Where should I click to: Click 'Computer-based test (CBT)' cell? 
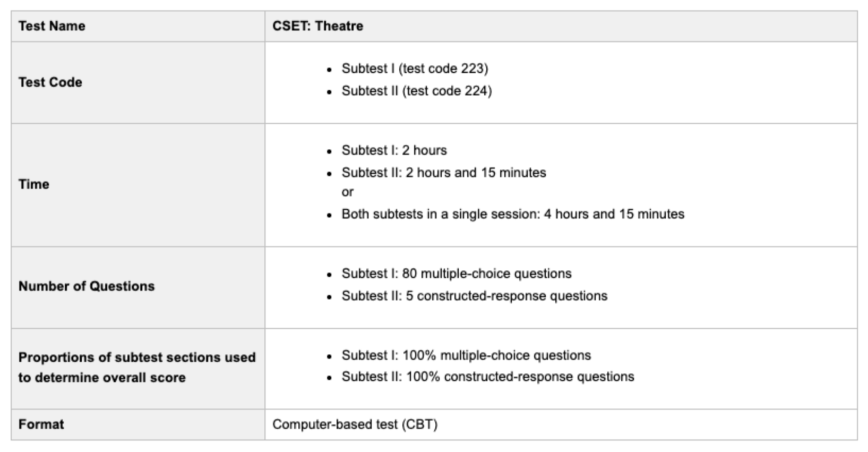tap(355, 424)
